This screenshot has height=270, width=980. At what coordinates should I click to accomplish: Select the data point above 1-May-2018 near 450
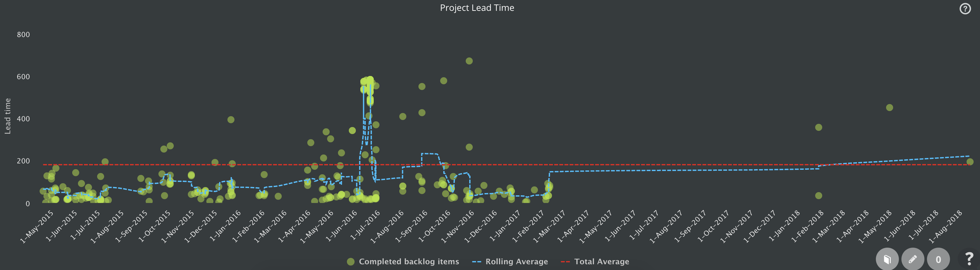point(890,108)
